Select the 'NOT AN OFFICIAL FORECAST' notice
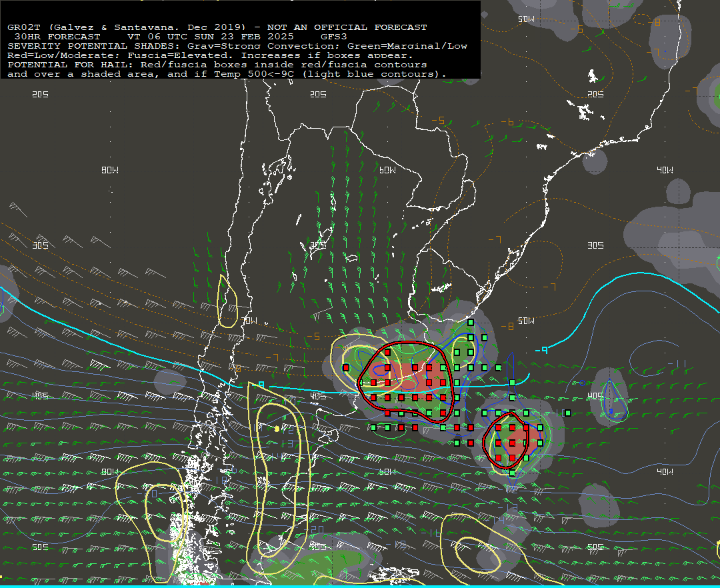720x588 pixels. click(347, 27)
